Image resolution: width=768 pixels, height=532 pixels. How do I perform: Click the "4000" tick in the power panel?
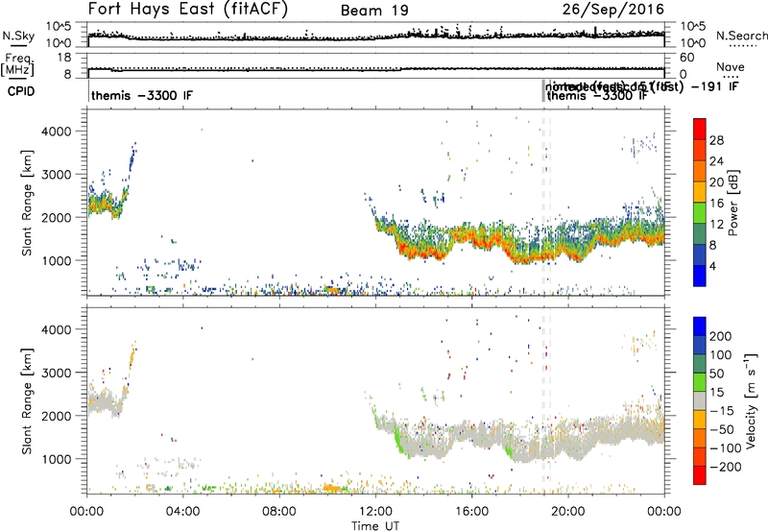click(56, 132)
